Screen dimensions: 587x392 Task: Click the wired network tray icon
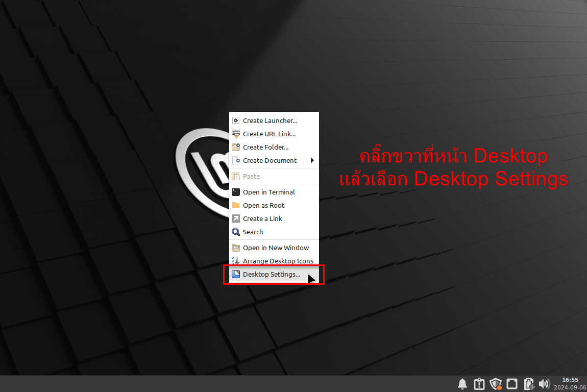[x=512, y=384]
